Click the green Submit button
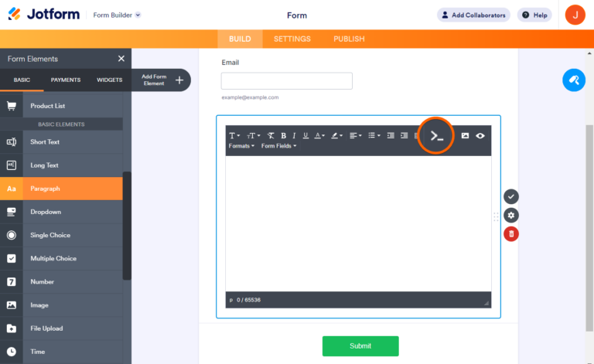The height and width of the screenshot is (364, 594). coord(360,345)
